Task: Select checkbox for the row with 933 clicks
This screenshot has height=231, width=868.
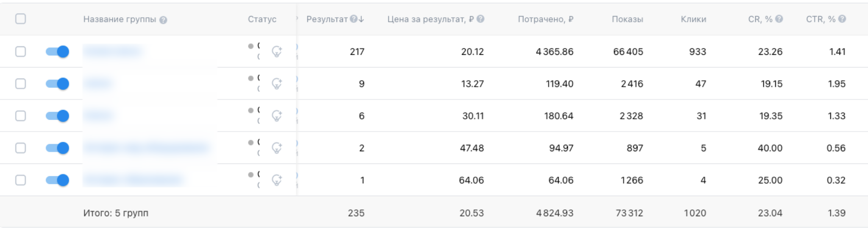Action: coord(20,52)
